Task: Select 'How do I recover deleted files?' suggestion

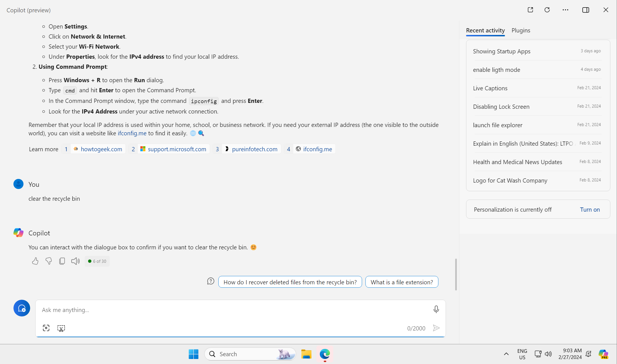Action: (x=290, y=282)
